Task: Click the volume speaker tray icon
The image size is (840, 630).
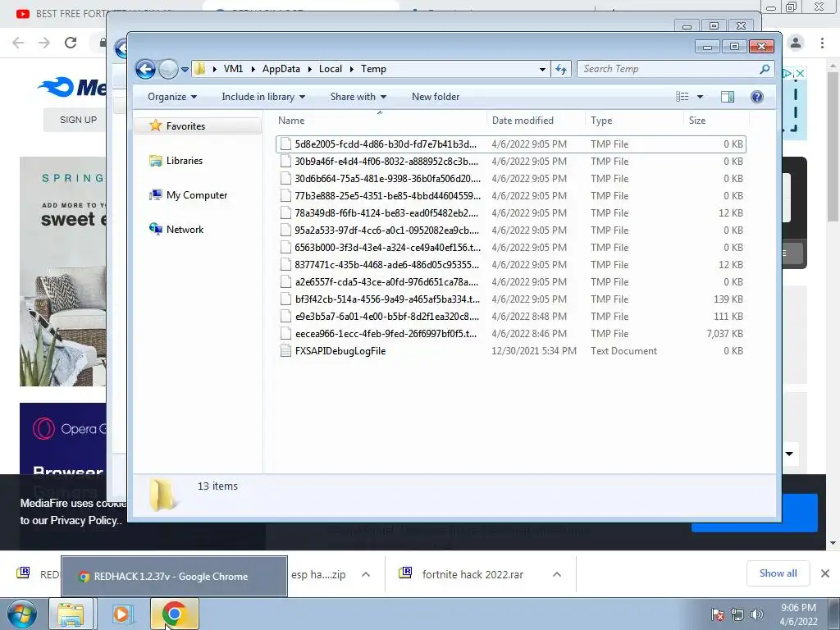Action: point(756,614)
